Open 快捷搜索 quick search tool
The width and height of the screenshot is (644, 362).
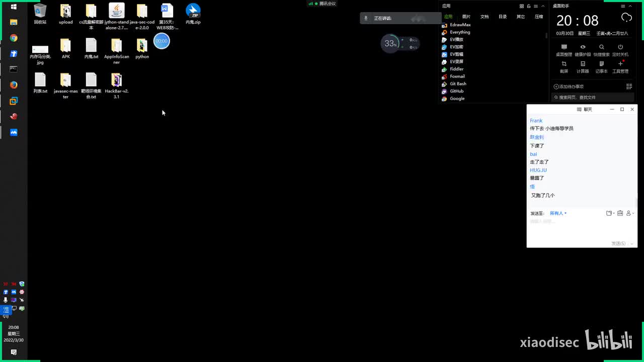602,50
